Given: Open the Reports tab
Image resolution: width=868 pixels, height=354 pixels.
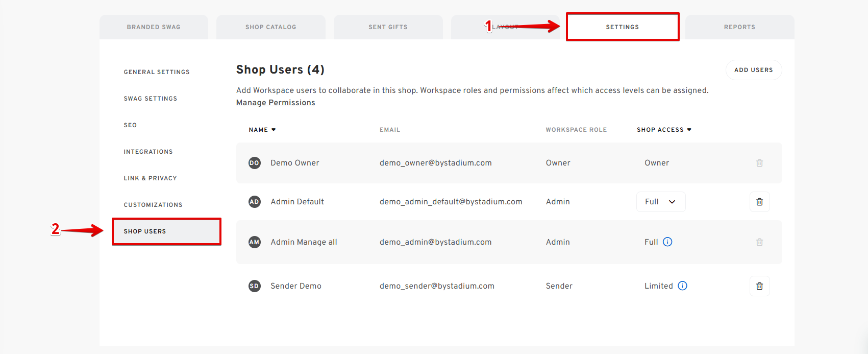Looking at the screenshot, I should point(739,27).
